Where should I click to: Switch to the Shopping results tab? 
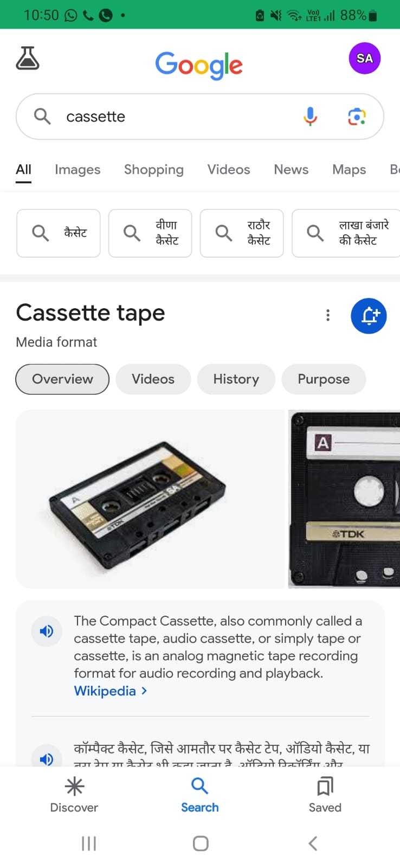coord(154,170)
